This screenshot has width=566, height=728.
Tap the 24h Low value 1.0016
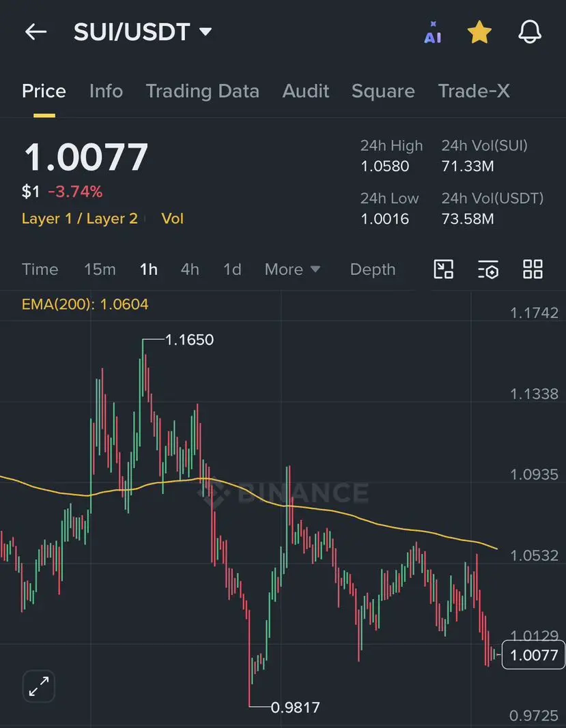pos(385,219)
